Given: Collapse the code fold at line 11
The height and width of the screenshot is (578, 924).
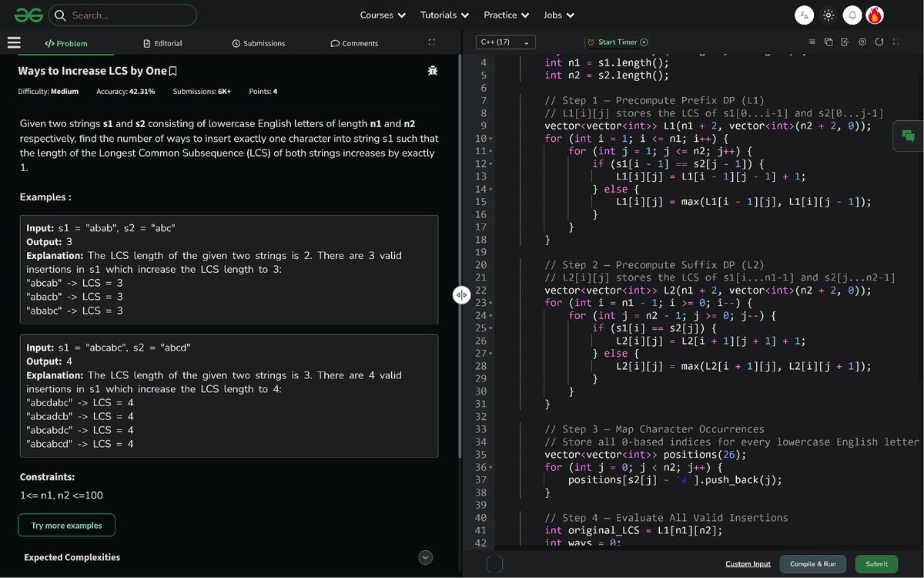Looking at the screenshot, I should click(x=490, y=151).
